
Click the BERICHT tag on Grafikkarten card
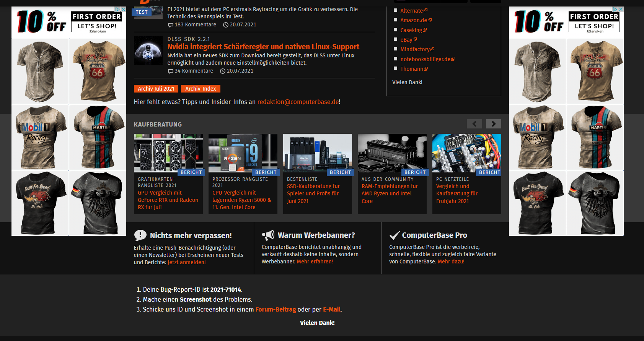191,172
